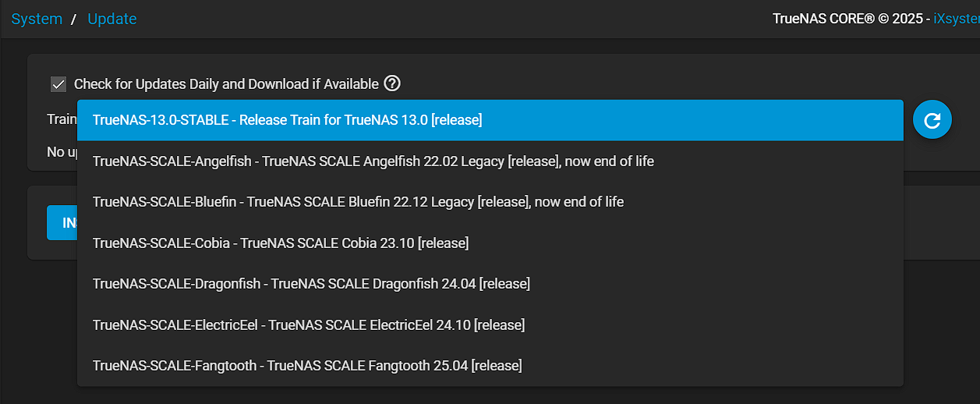Click the dark card area beside the INS button

click(x=941, y=223)
